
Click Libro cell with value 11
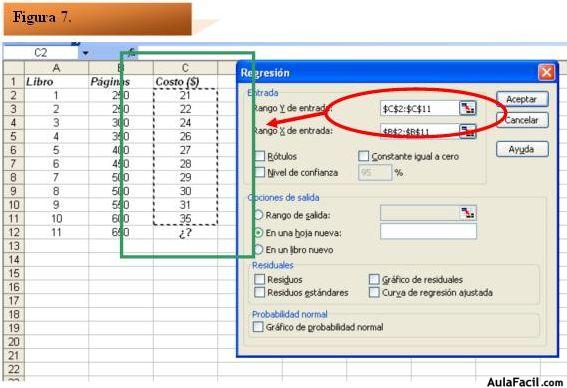point(56,232)
